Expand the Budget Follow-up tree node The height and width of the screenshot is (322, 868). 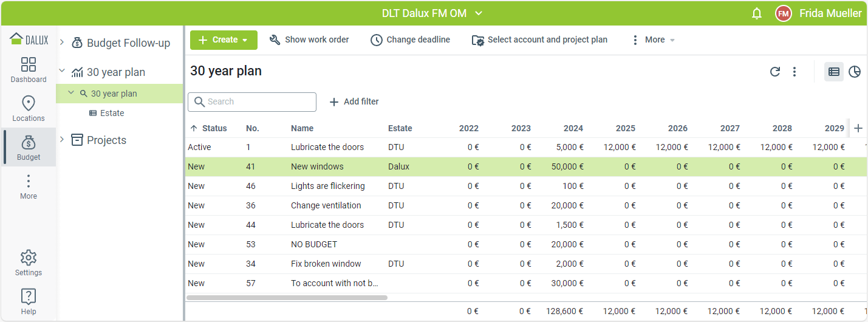point(62,43)
